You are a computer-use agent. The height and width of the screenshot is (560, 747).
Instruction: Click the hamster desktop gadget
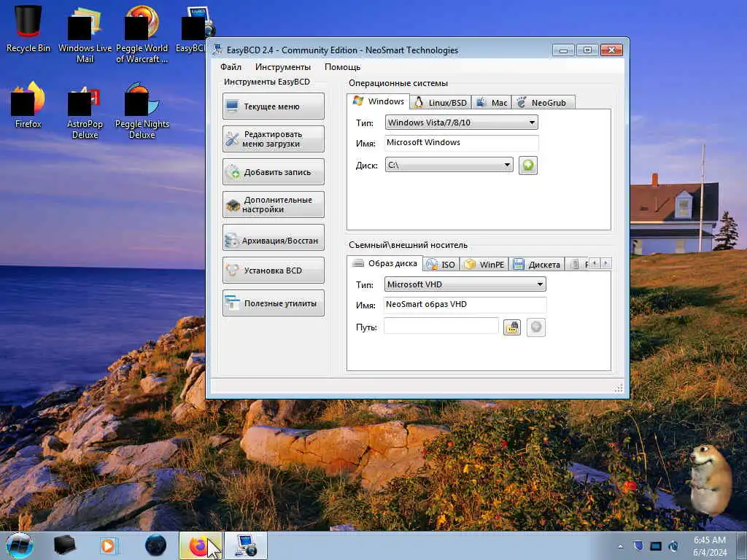click(710, 480)
